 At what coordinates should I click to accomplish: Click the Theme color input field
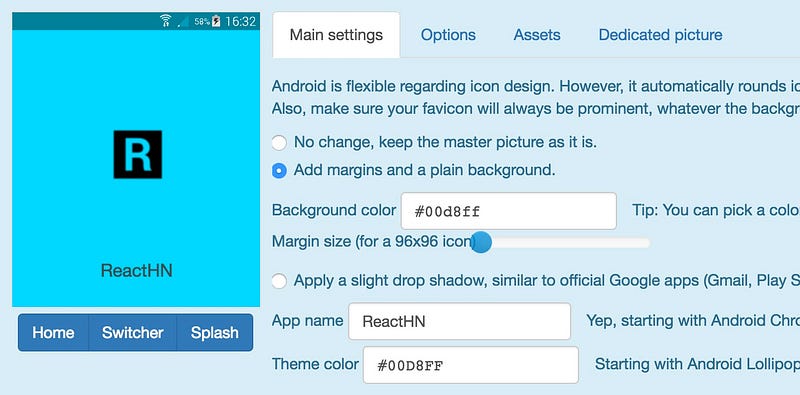[x=470, y=365]
